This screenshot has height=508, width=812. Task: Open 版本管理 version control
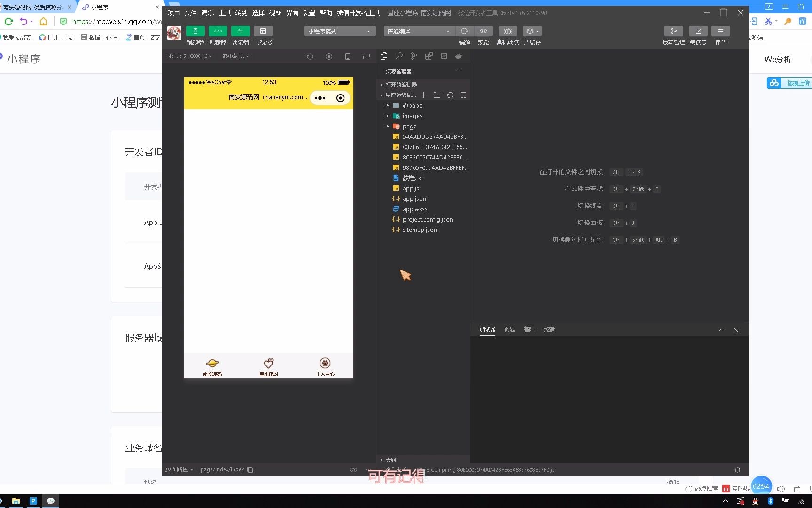point(673,31)
